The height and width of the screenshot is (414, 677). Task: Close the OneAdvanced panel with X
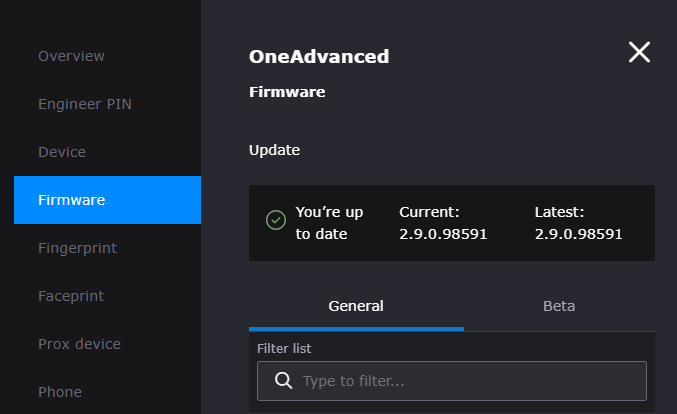(639, 53)
